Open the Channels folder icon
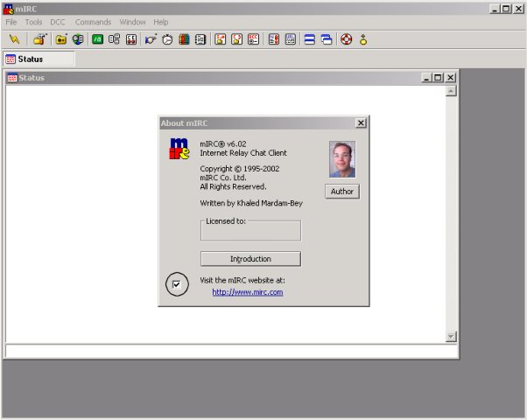 coord(61,39)
